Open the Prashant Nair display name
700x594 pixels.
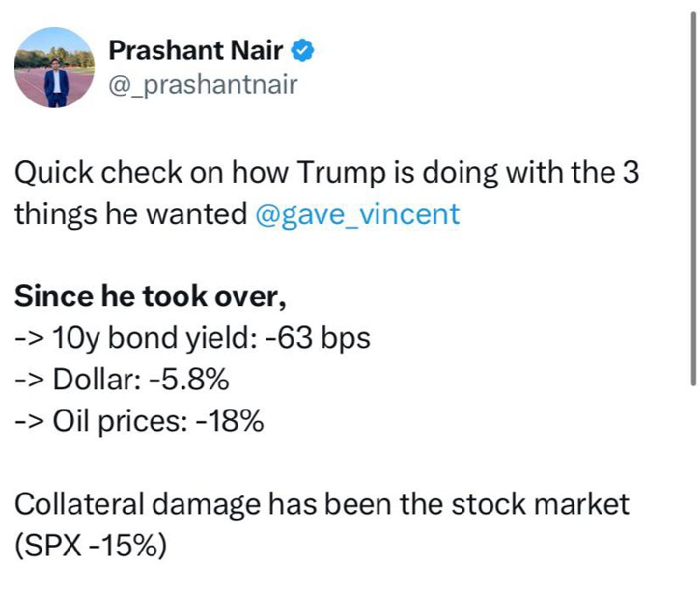[196, 51]
